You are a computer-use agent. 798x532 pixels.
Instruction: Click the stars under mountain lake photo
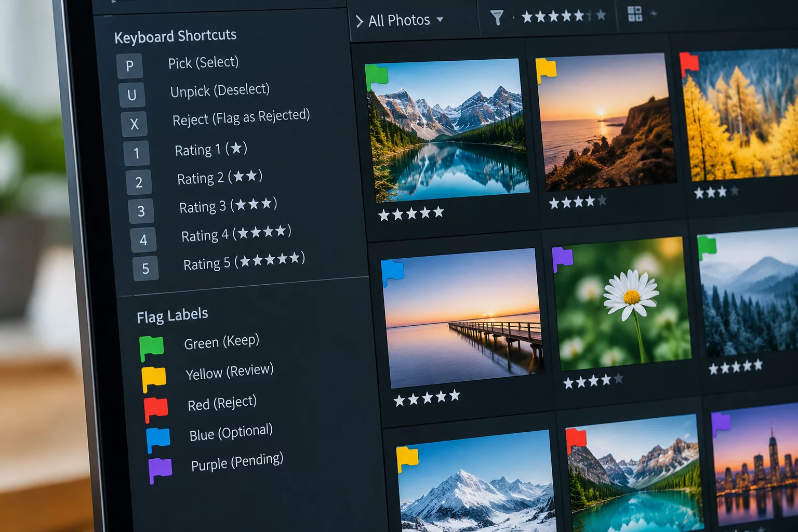pyautogui.click(x=411, y=214)
